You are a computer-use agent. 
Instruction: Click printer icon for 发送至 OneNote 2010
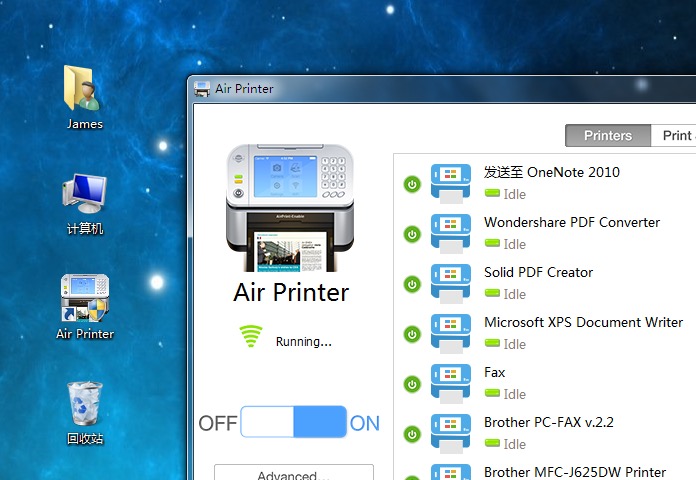point(451,183)
